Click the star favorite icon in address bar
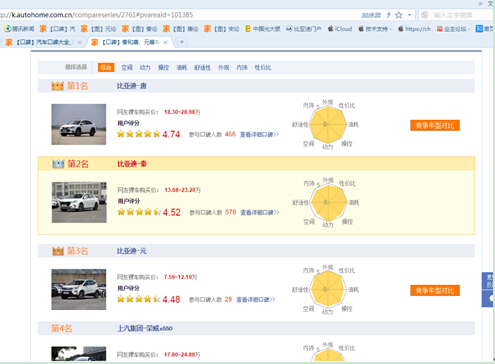Viewport: 495px width, 364px height. click(399, 15)
